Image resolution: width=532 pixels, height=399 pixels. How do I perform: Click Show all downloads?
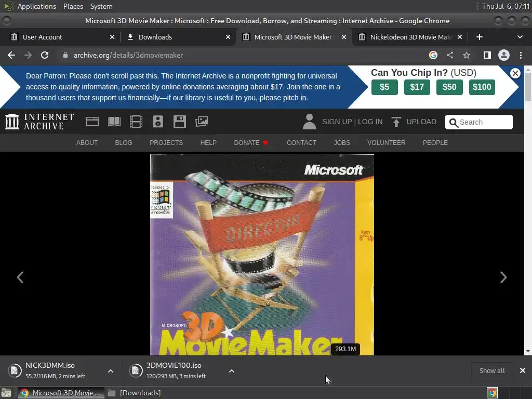pos(491,370)
